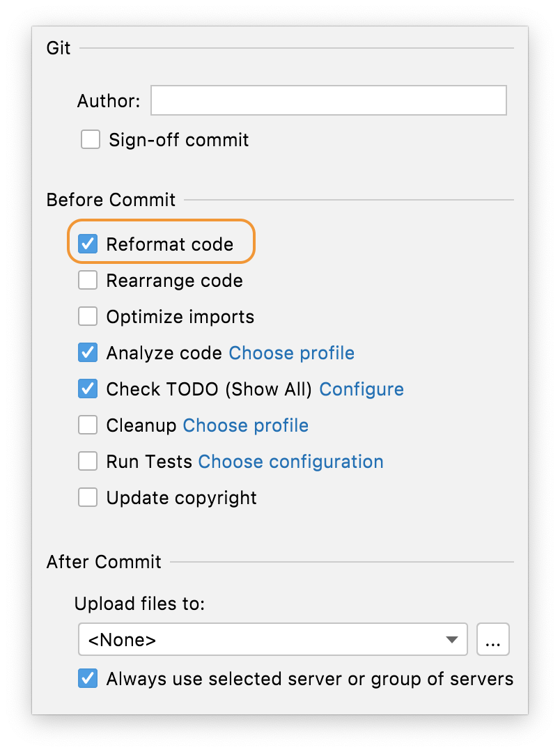This screenshot has height=752, width=560.
Task: Enable the Update copyright checkbox
Action: pyautogui.click(x=88, y=498)
